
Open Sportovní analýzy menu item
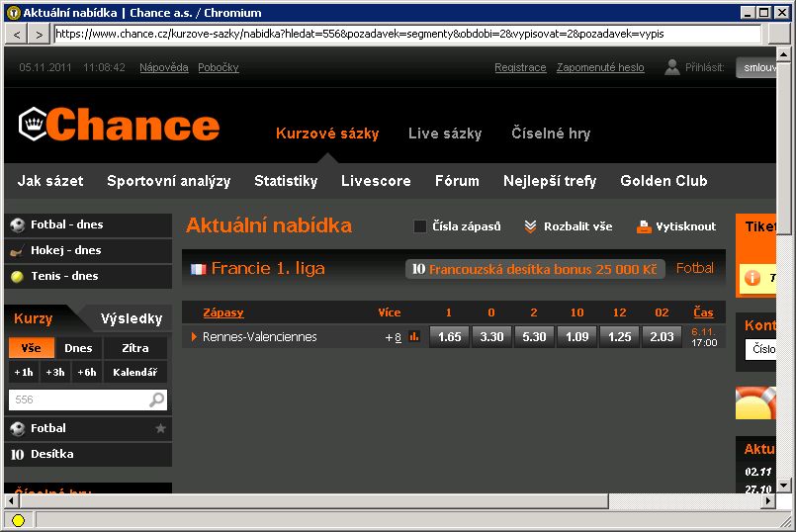tap(169, 181)
